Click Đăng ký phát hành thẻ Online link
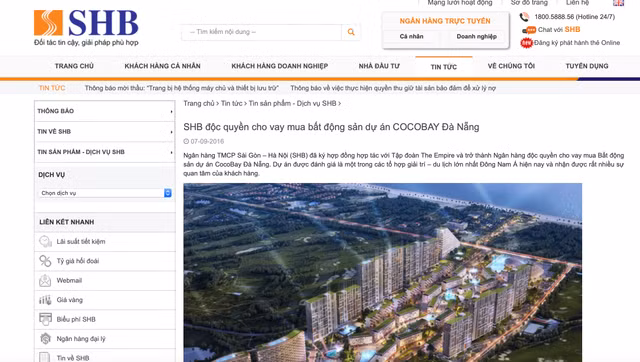Image resolution: width=640 pixels, height=362 pixels. coord(577,43)
